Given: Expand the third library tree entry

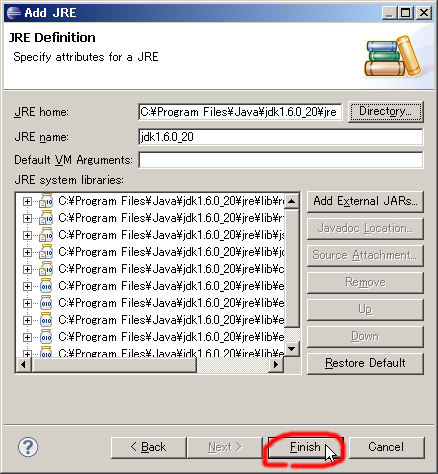Looking at the screenshot, I should 27,235.
